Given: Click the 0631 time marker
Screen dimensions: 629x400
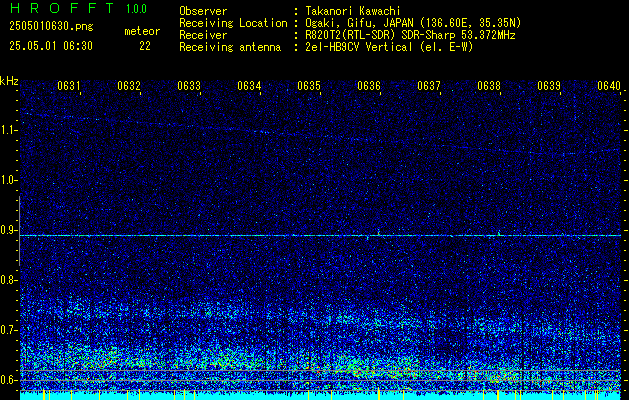Looking at the screenshot, I should 69,85.
